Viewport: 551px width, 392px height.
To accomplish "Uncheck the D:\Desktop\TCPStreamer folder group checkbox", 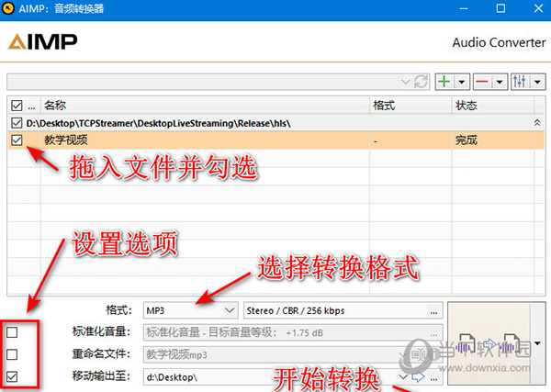I will point(17,123).
